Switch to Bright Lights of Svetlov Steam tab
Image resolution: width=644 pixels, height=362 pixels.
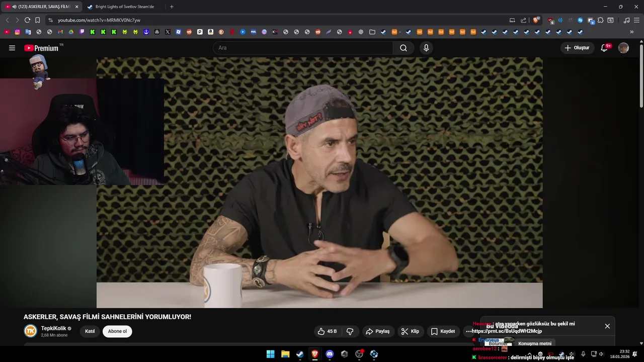pos(124,7)
